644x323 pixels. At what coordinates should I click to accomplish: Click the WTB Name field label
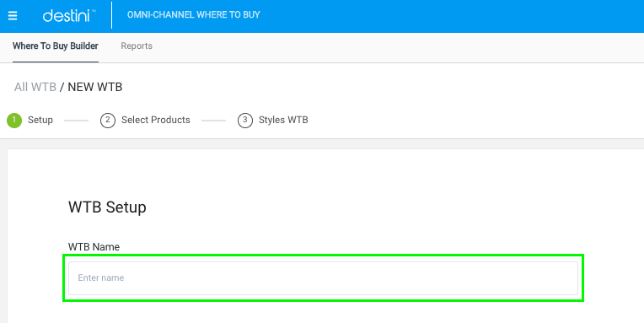click(x=94, y=247)
